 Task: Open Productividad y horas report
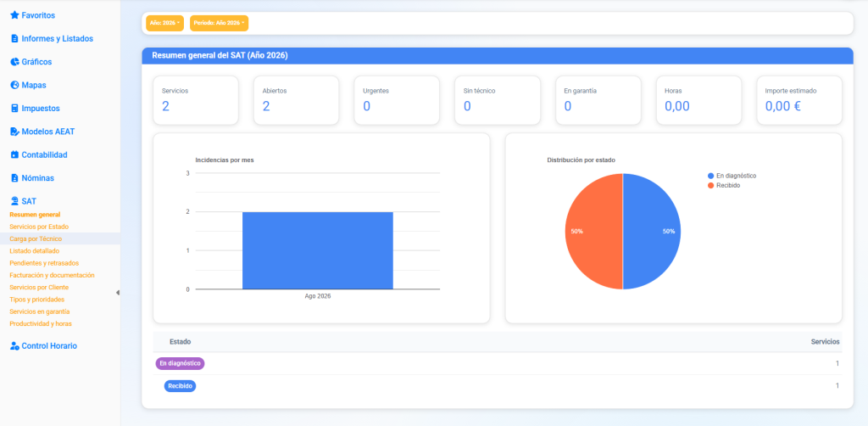(41, 323)
